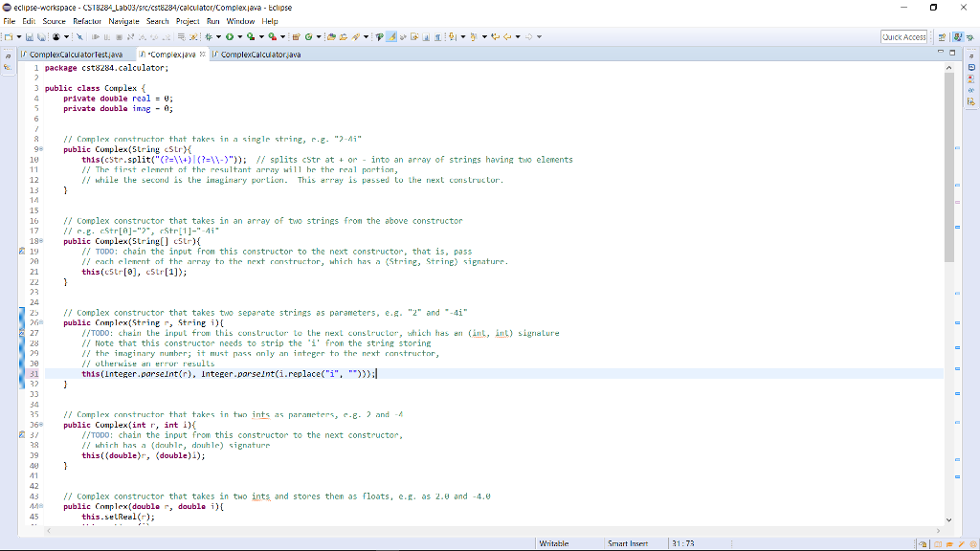Open the Search dialog from the toolbar
The image size is (980, 551).
357,36
